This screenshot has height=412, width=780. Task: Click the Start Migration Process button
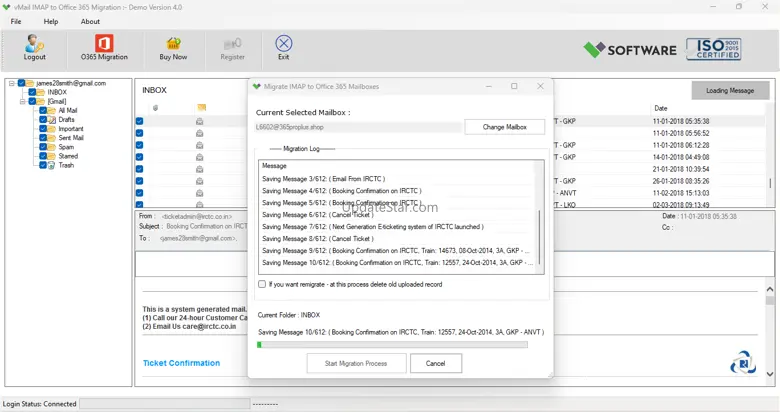[x=356, y=363]
